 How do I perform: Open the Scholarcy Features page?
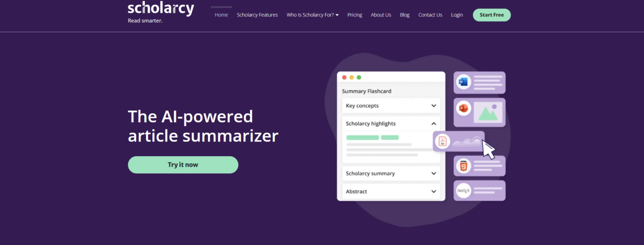click(257, 15)
